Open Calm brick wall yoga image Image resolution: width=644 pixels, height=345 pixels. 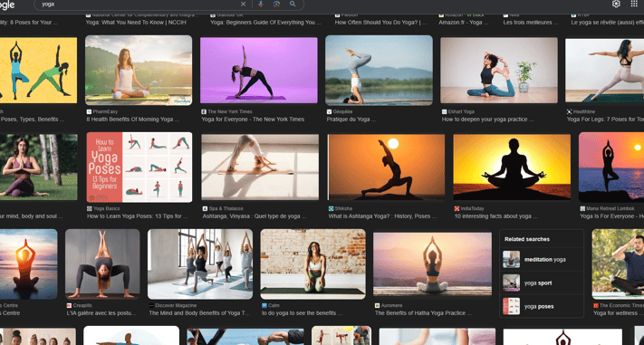pos(313,264)
